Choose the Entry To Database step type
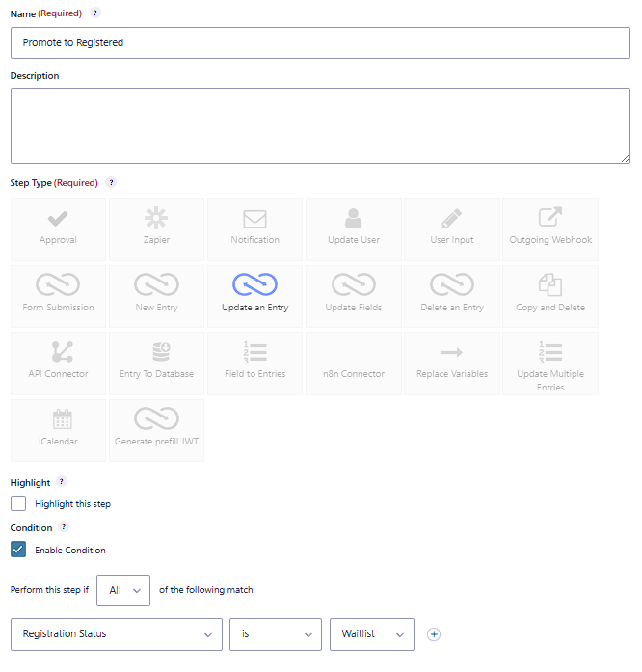This screenshot has width=642, height=672. pyautogui.click(x=156, y=363)
